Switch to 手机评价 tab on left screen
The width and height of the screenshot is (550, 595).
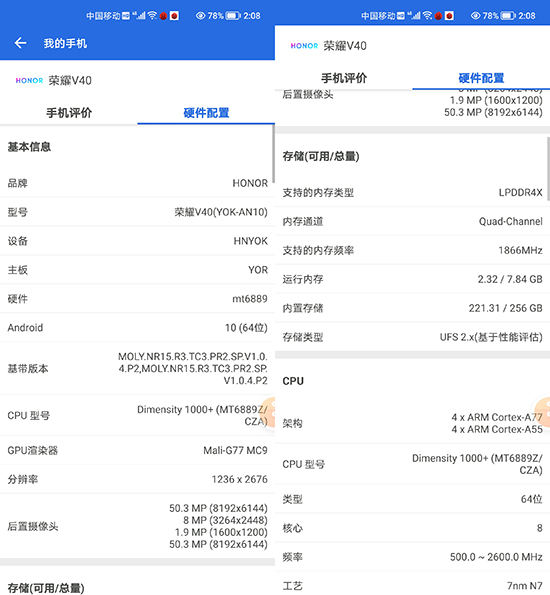[x=69, y=113]
